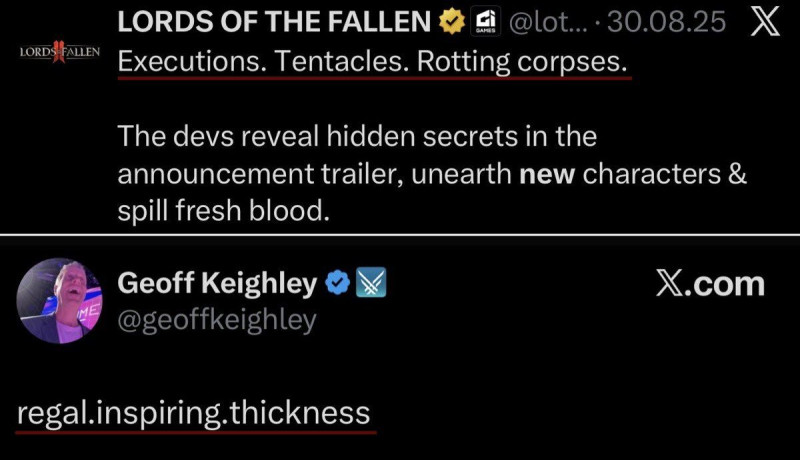Click the word Executions in the headline
The height and width of the screenshot is (460, 800).
(x=183, y=61)
